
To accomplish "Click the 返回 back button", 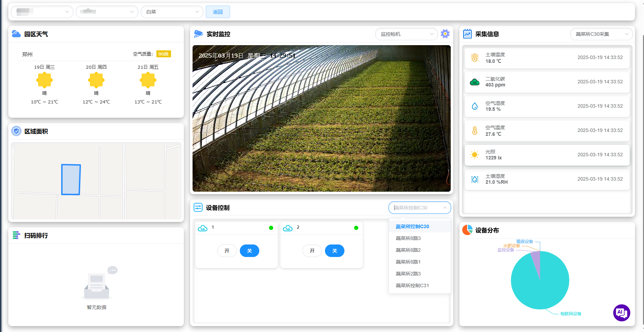I will [218, 12].
